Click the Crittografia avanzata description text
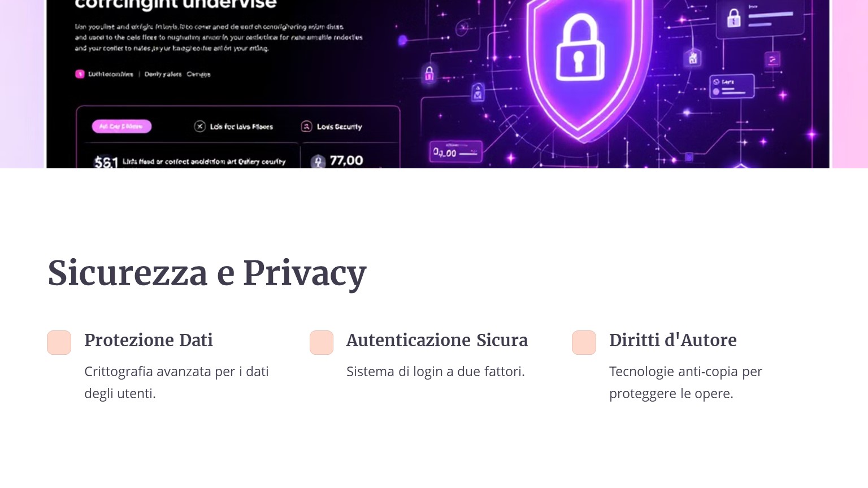This screenshot has width=868, height=488. click(x=176, y=382)
